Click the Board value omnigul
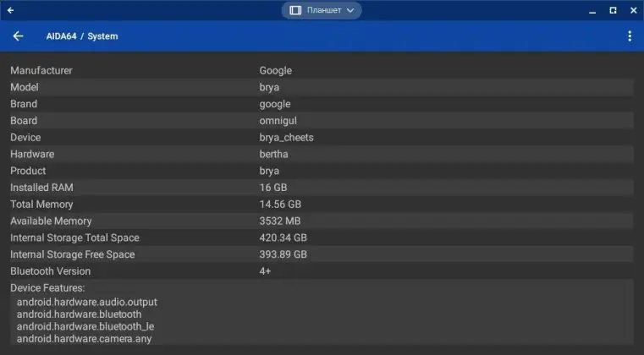 coord(278,121)
